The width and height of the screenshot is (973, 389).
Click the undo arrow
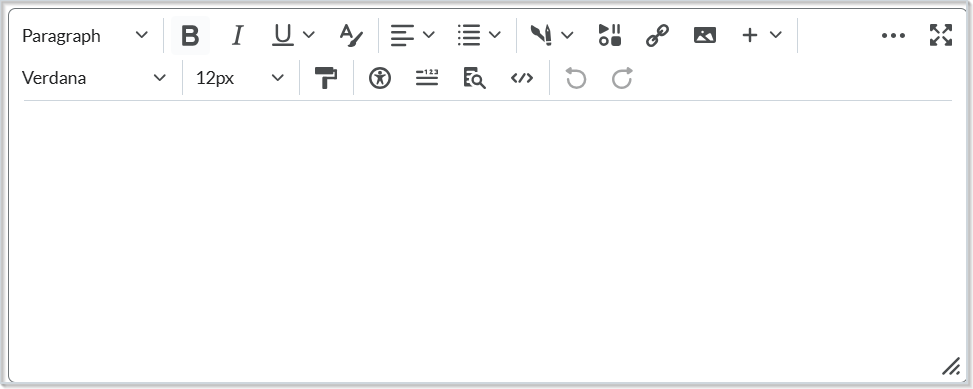click(576, 78)
